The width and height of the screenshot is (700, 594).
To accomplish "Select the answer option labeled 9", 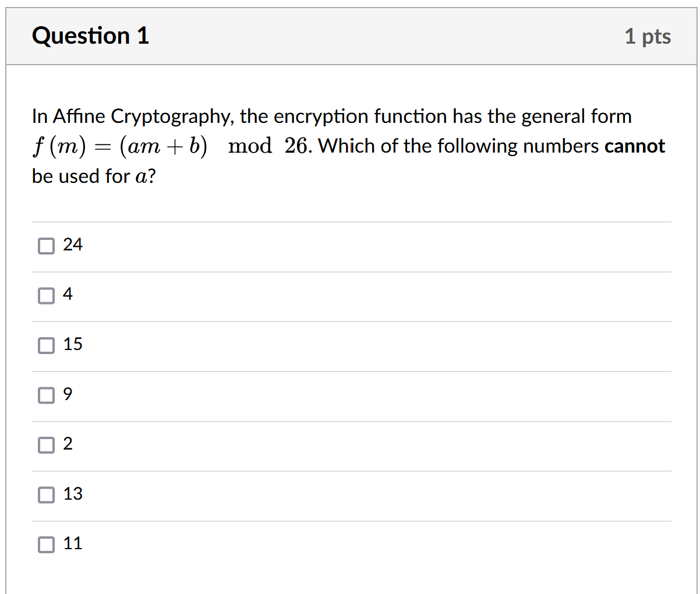I will (x=68, y=395).
